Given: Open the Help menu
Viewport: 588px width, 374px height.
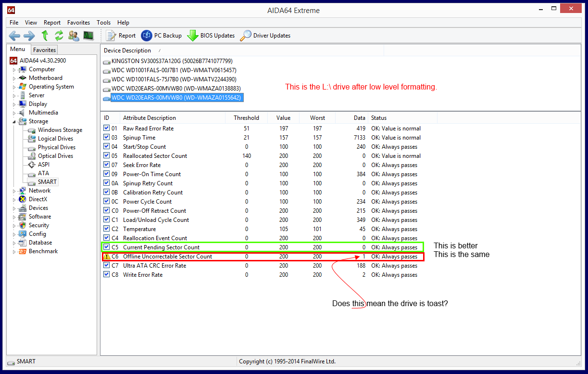Looking at the screenshot, I should click(x=123, y=23).
